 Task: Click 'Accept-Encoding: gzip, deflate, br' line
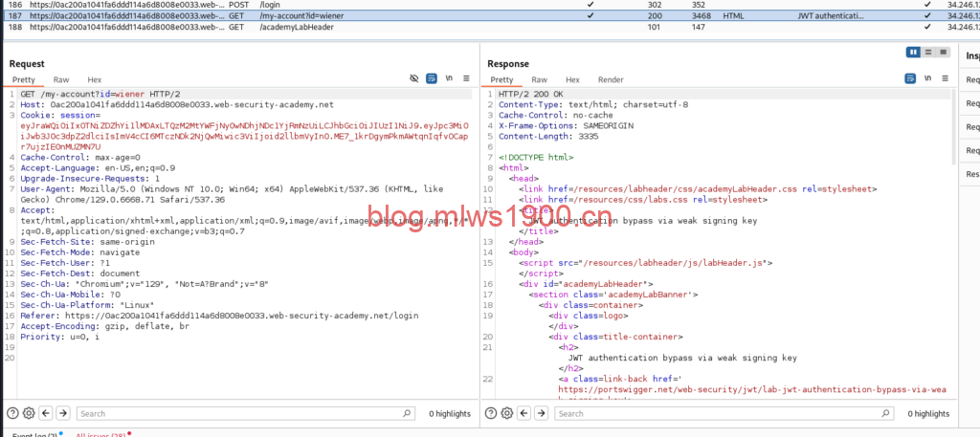[104, 326]
